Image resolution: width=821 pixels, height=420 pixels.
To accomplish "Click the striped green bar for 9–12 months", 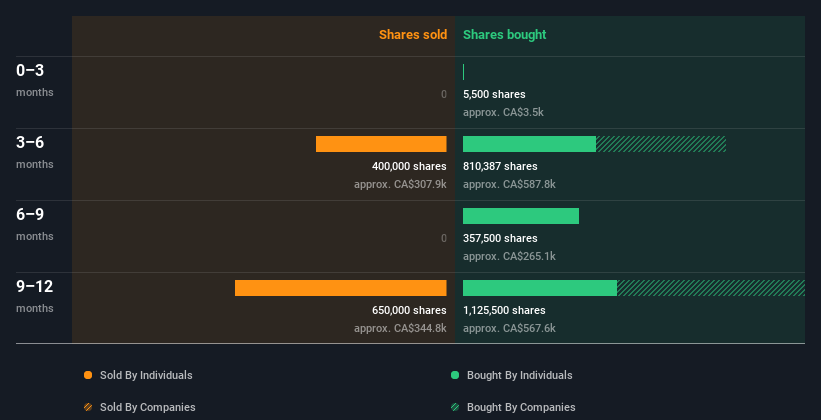I will 711,288.
